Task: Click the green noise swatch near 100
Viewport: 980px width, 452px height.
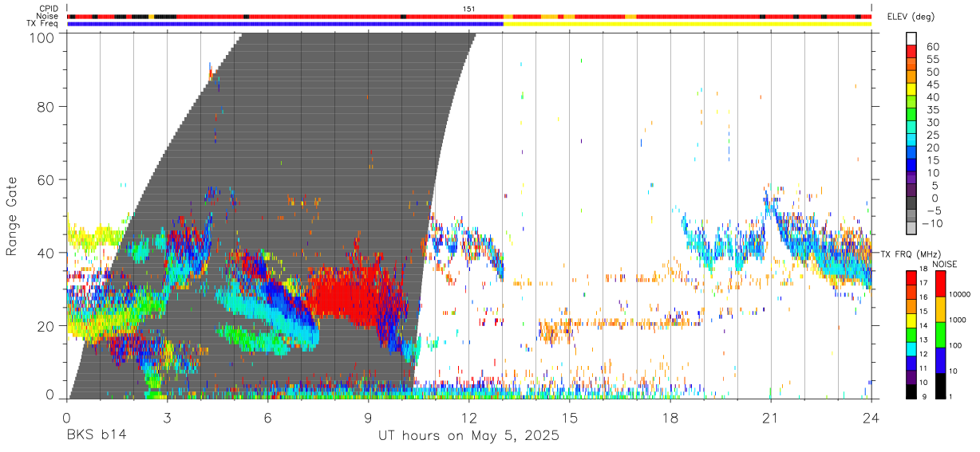Action: 940,335
